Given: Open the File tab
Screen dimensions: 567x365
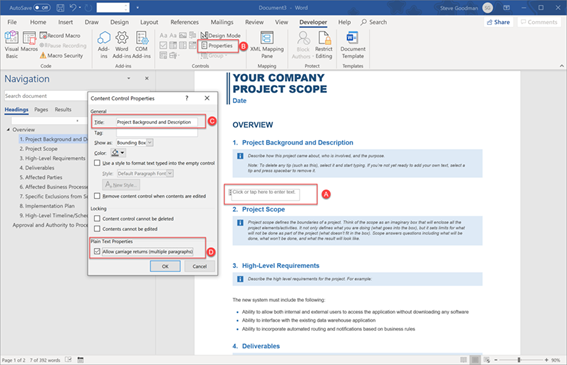Looking at the screenshot, I should (12, 22).
